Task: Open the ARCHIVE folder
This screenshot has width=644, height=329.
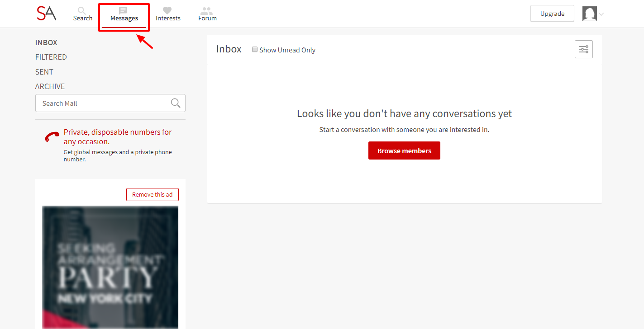Action: (50, 86)
